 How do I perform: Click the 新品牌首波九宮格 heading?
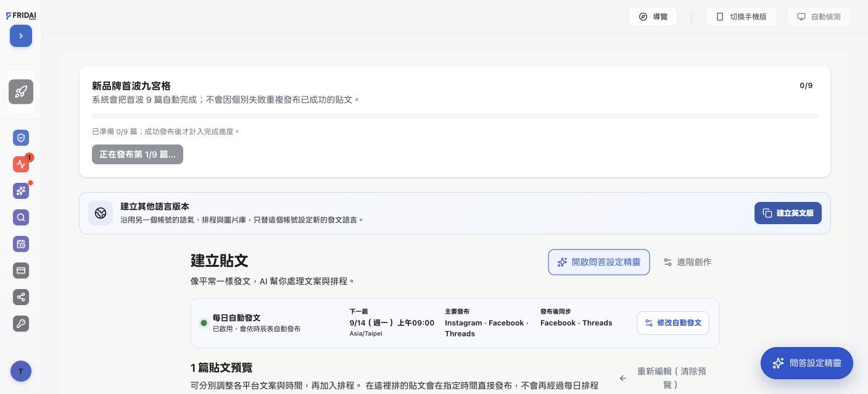(x=131, y=86)
